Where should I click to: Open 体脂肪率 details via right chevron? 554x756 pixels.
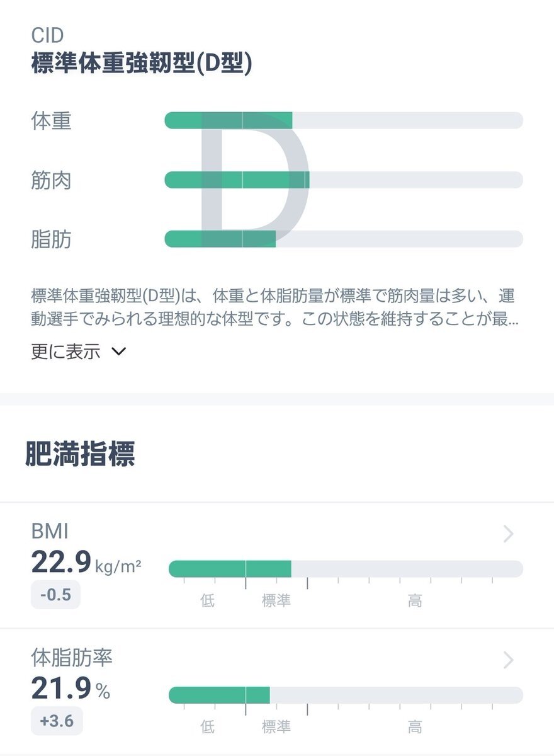pos(509,660)
